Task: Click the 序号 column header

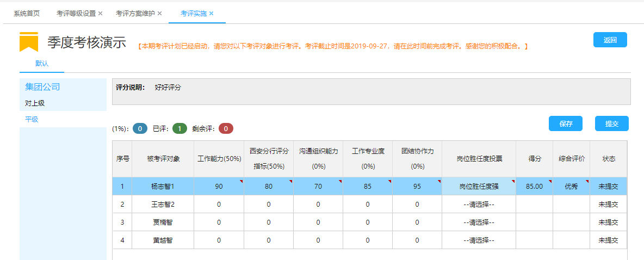Action: pos(122,159)
